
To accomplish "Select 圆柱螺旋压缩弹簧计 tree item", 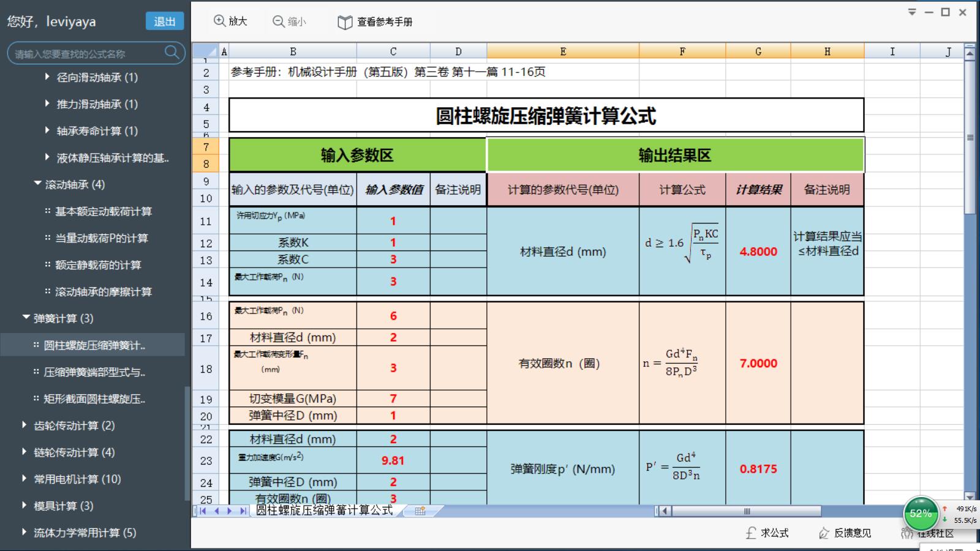I will [x=92, y=345].
